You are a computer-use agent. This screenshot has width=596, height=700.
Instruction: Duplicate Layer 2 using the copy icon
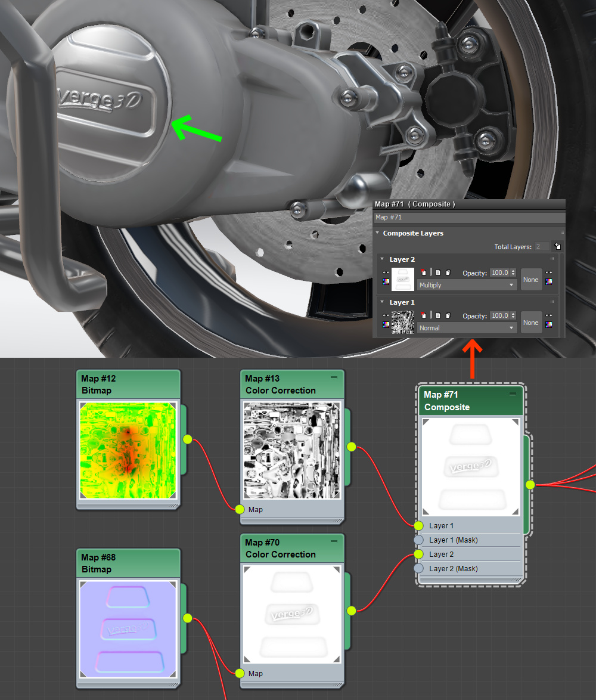pos(448,272)
